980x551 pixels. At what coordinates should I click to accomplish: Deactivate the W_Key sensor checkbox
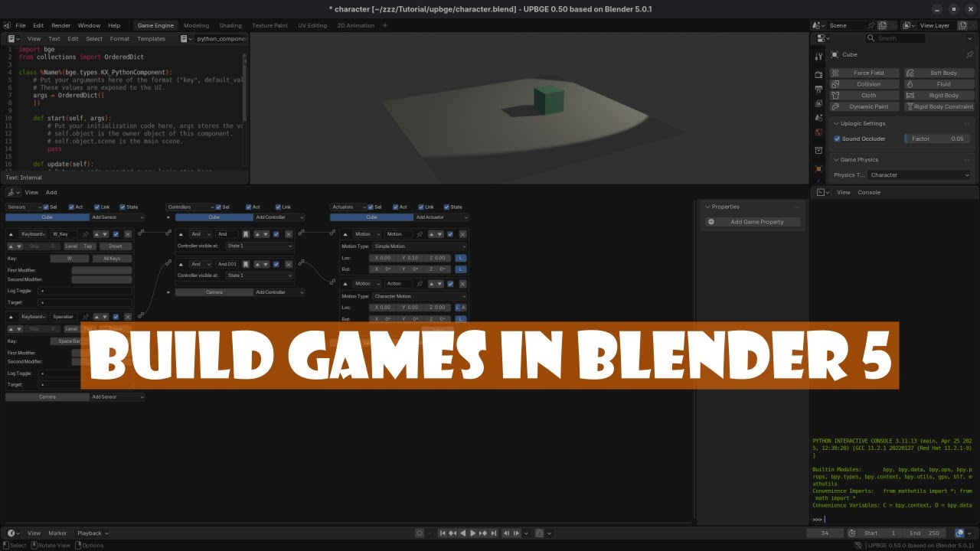coord(116,234)
